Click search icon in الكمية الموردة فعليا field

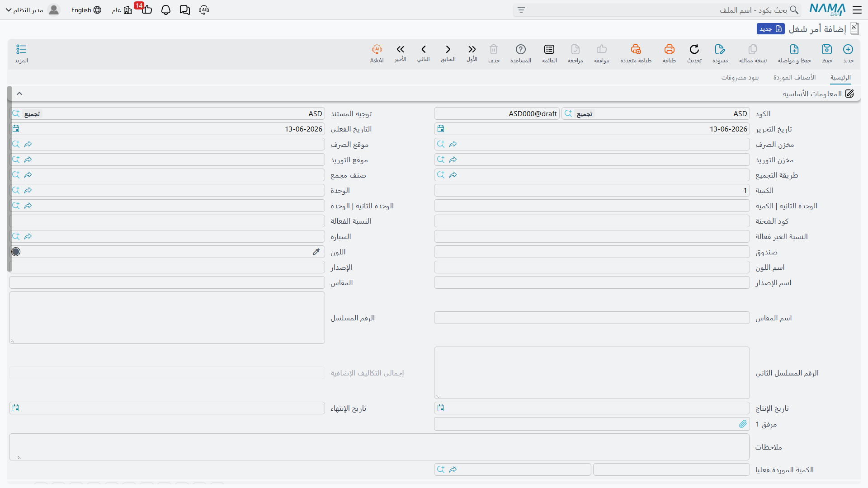tap(441, 470)
